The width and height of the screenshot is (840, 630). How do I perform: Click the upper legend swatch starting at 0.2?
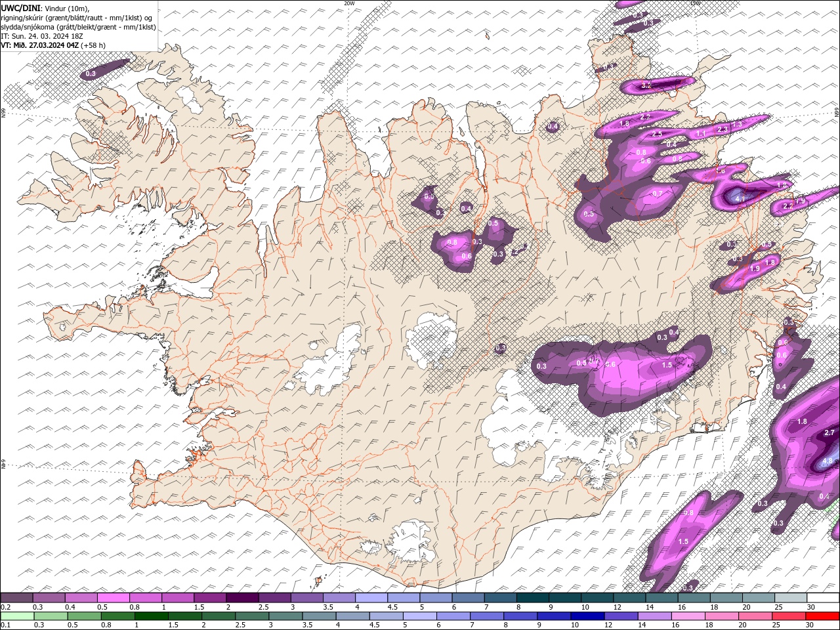tap(16, 598)
